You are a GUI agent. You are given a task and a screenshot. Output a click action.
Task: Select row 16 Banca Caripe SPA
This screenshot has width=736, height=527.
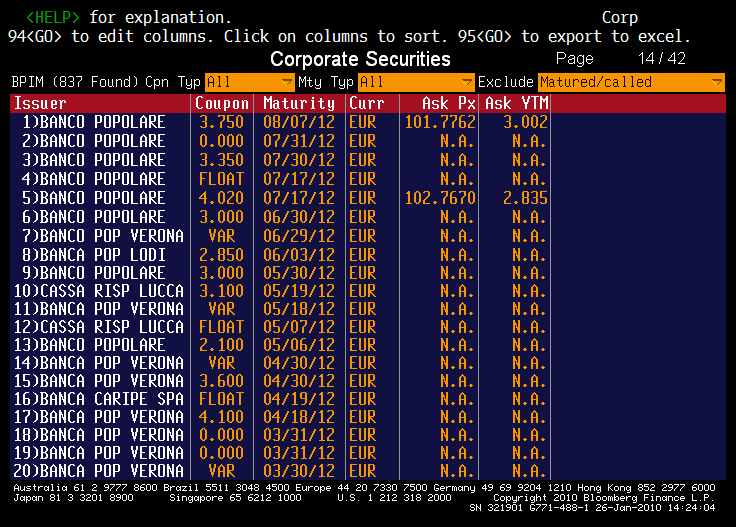click(x=100, y=398)
